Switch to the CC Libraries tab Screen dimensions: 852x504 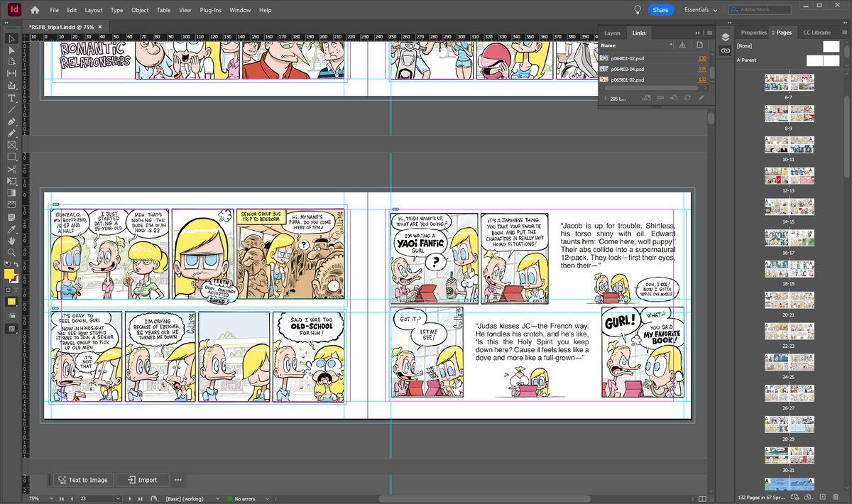[x=817, y=33]
